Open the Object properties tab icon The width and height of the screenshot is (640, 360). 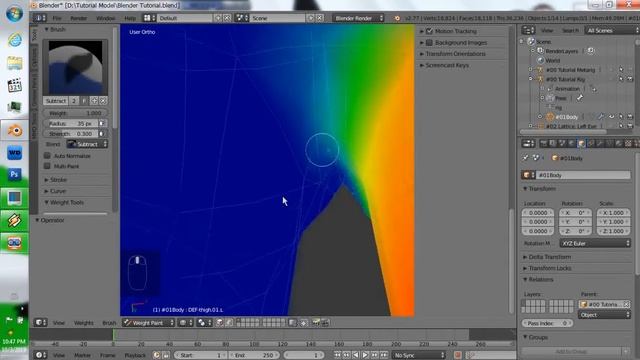pos(581,143)
